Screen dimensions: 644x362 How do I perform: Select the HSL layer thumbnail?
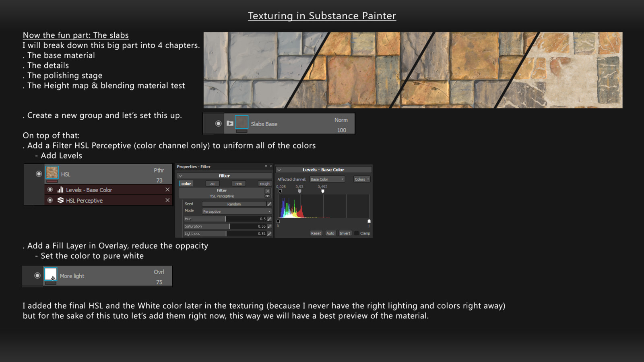click(52, 173)
